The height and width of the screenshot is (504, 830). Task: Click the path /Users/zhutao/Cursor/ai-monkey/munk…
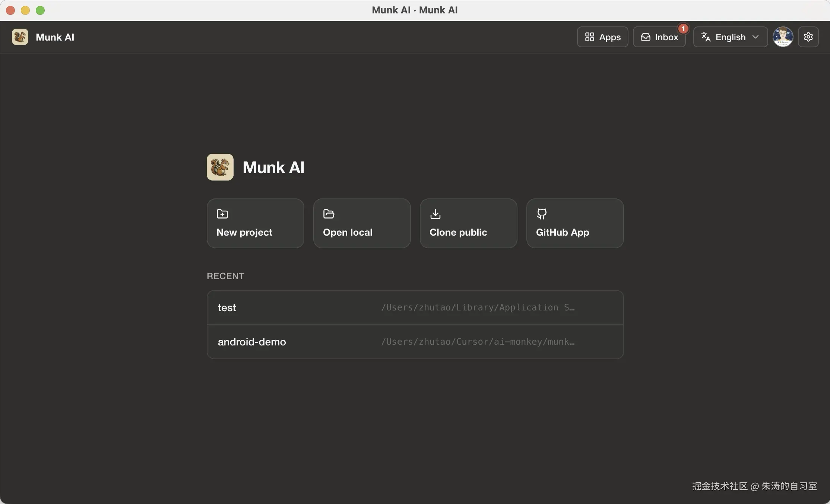(x=478, y=342)
